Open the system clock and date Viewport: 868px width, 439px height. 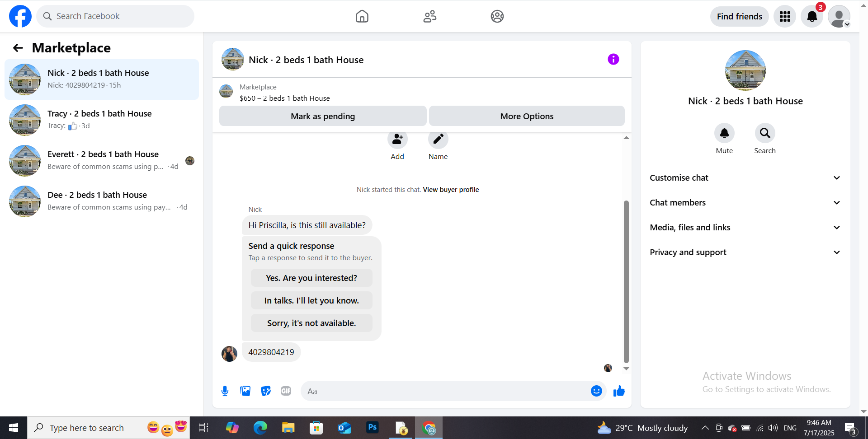[819, 428]
